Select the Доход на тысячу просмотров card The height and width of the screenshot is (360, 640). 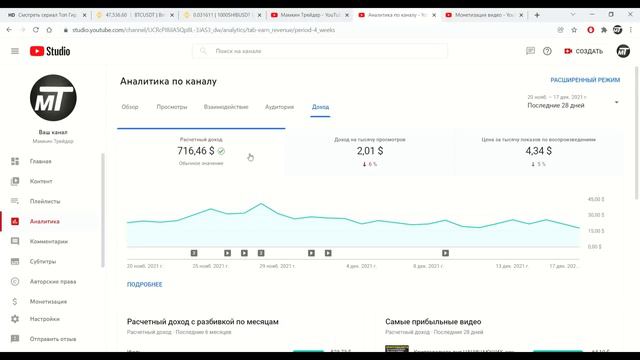click(x=370, y=151)
